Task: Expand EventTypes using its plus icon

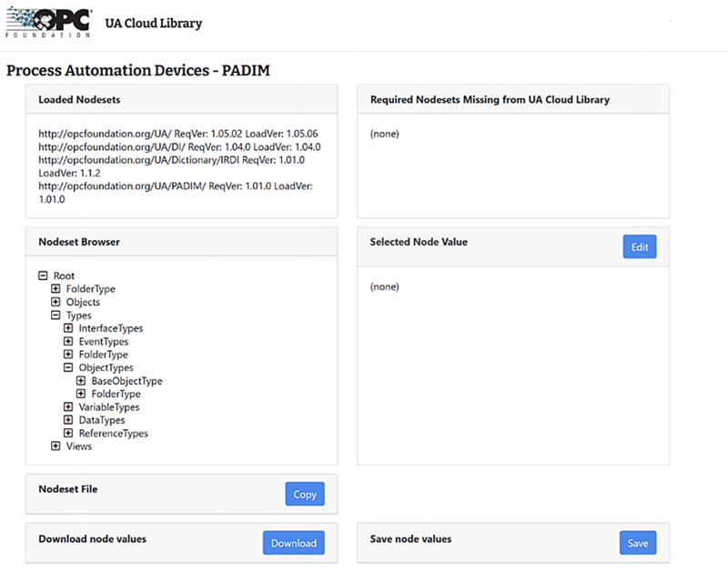Action: (x=68, y=341)
